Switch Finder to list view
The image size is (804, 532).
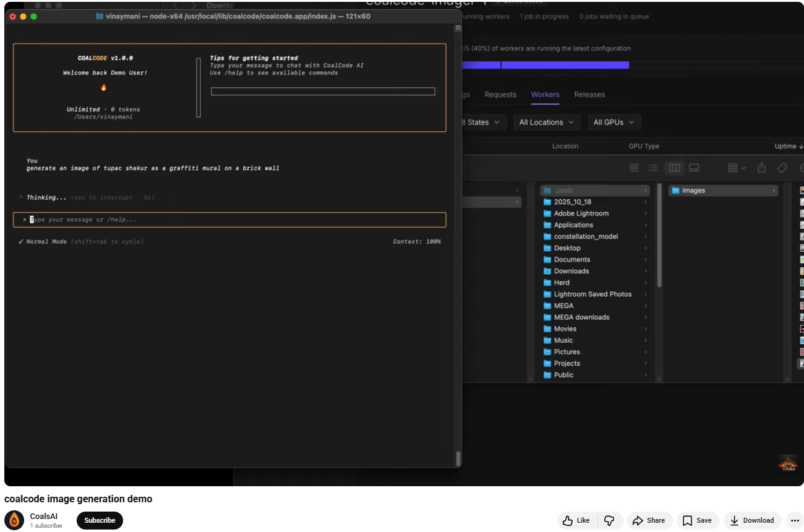[x=653, y=168]
